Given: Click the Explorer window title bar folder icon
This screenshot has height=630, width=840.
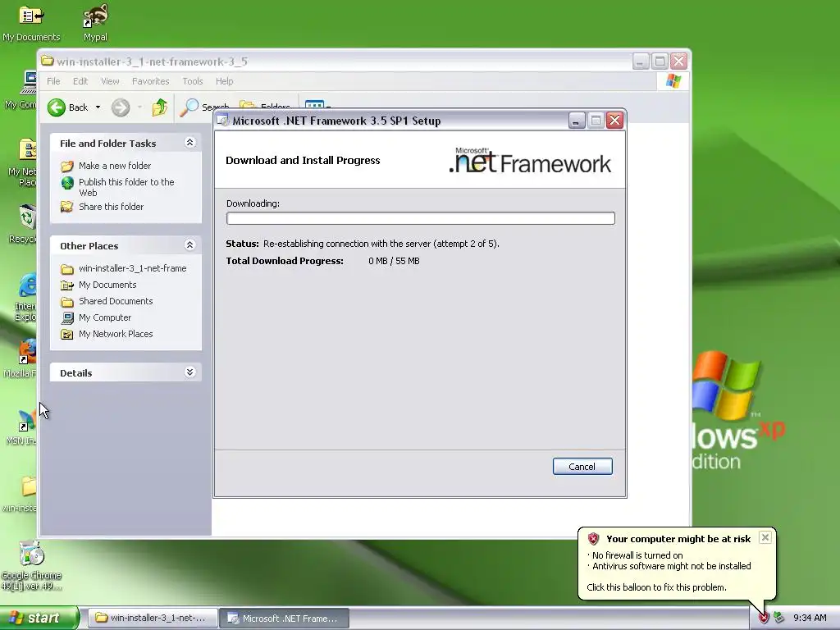Looking at the screenshot, I should click(48, 61).
